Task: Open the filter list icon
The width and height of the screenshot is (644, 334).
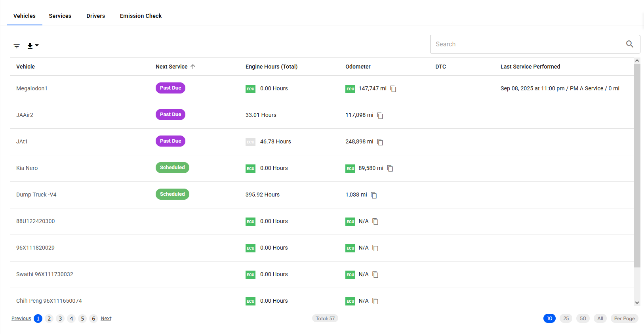Action: coord(17,46)
